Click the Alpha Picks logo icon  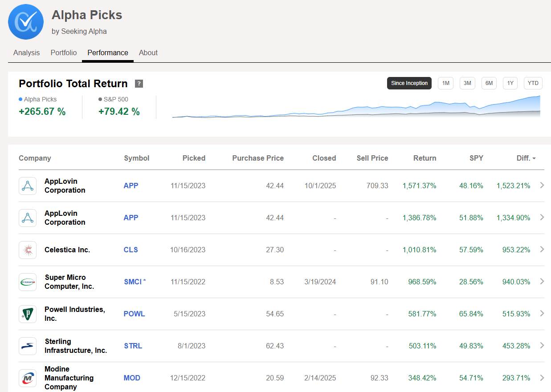[x=26, y=22]
